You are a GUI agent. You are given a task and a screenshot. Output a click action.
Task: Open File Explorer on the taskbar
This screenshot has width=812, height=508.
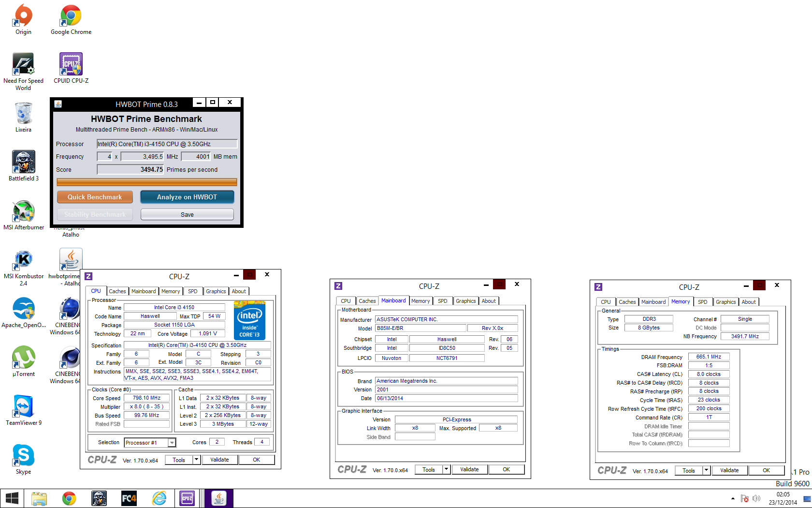click(39, 498)
